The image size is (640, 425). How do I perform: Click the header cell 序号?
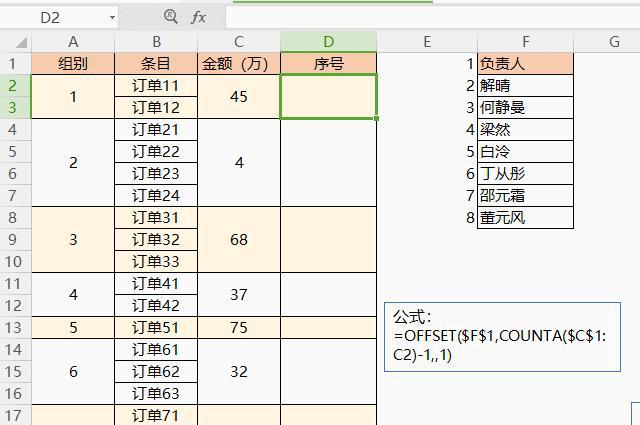tap(329, 64)
